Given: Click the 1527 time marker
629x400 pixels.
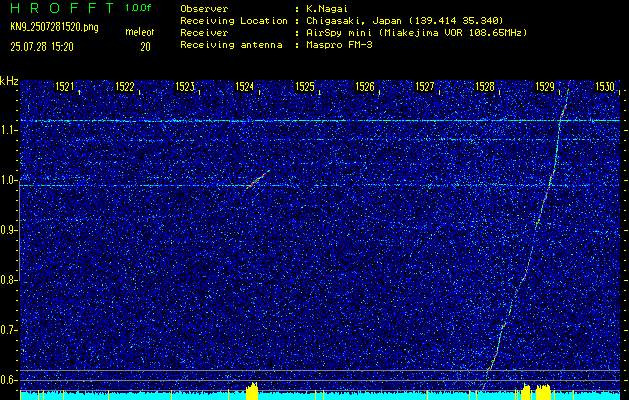Looking at the screenshot, I should [424, 87].
